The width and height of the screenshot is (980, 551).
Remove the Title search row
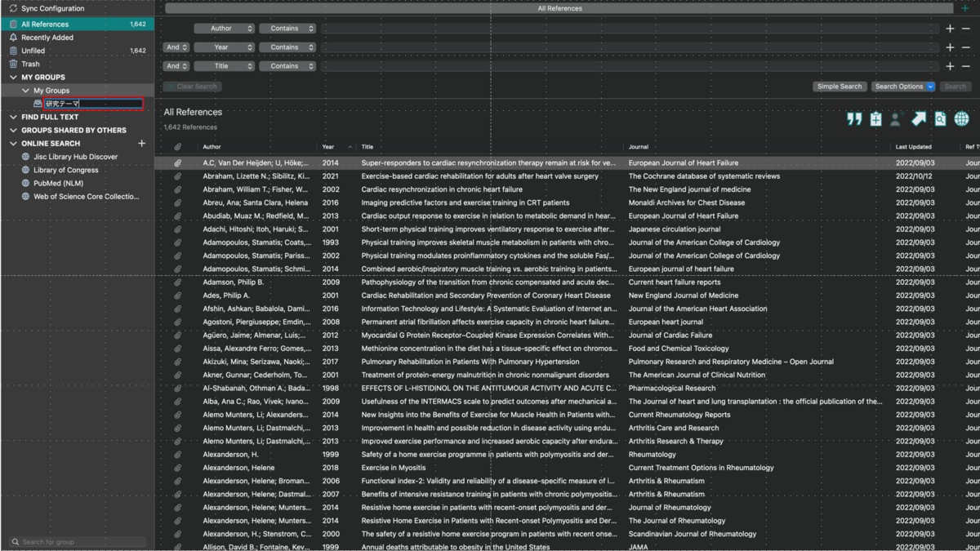tap(965, 66)
